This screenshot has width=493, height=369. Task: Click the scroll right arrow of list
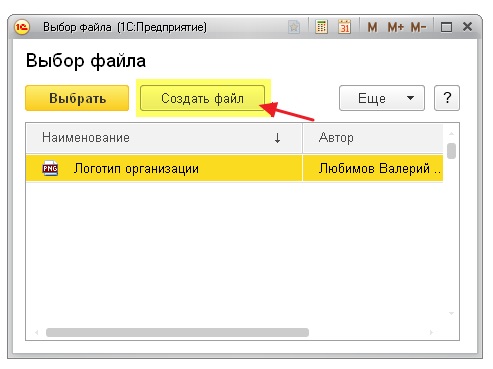[x=431, y=332]
